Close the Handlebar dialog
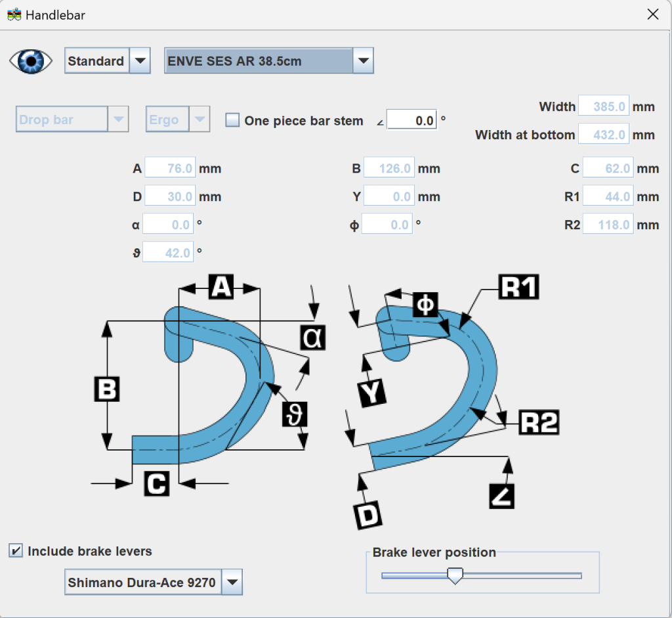The image size is (672, 618). (653, 14)
